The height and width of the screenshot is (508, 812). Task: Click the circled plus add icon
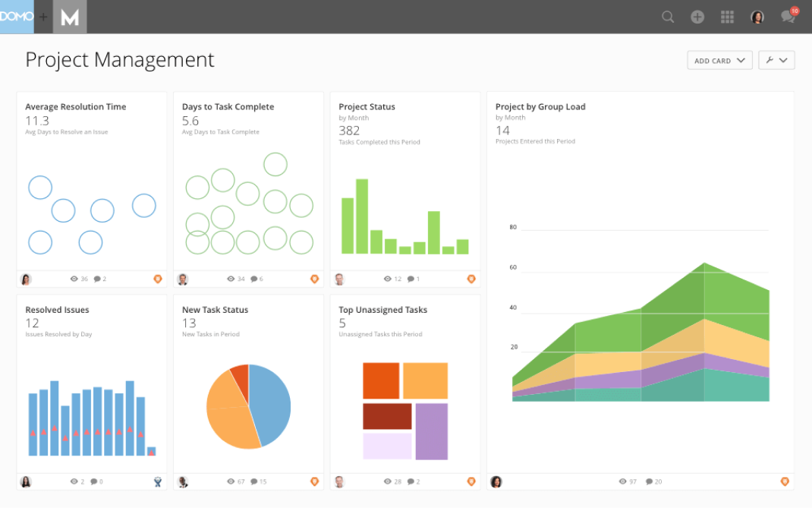click(697, 17)
